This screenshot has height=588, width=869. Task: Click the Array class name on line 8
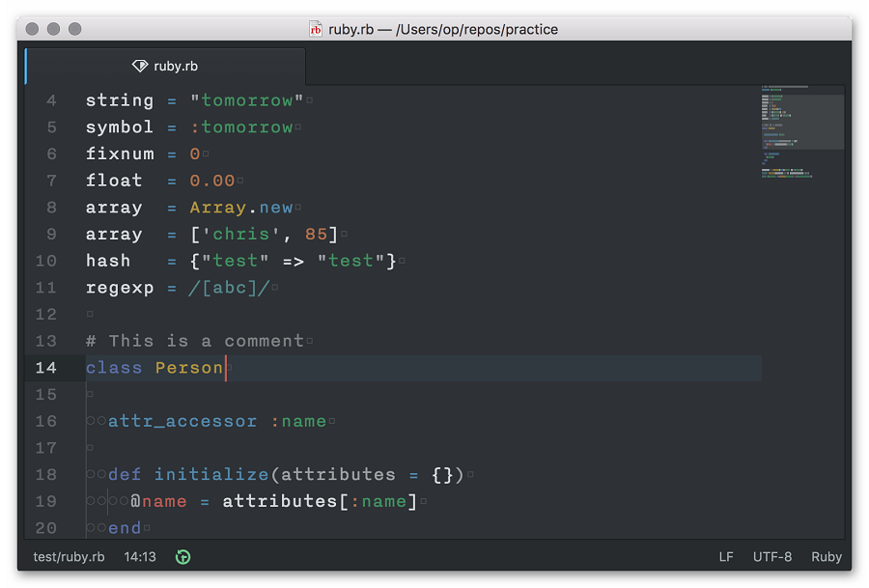[218, 208]
